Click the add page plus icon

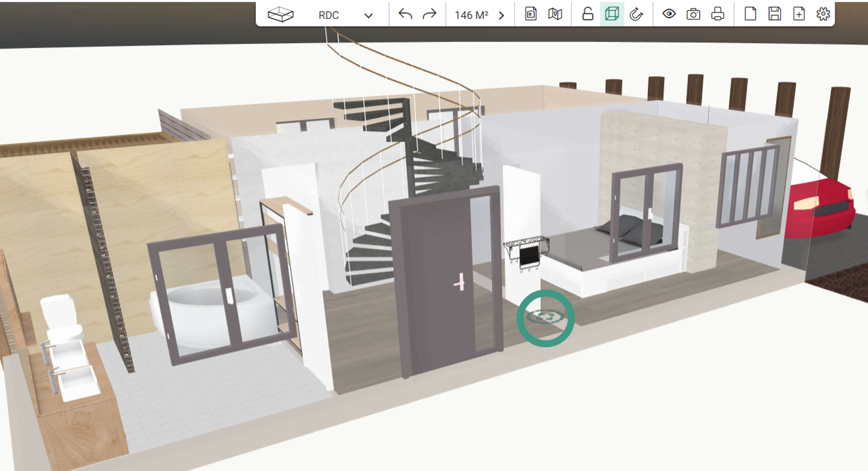[x=799, y=14]
